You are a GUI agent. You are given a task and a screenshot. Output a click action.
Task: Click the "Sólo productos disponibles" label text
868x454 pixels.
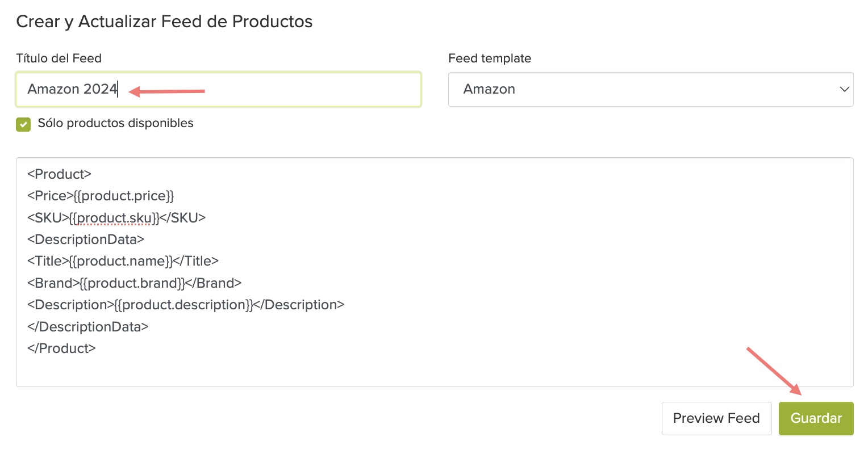(115, 123)
